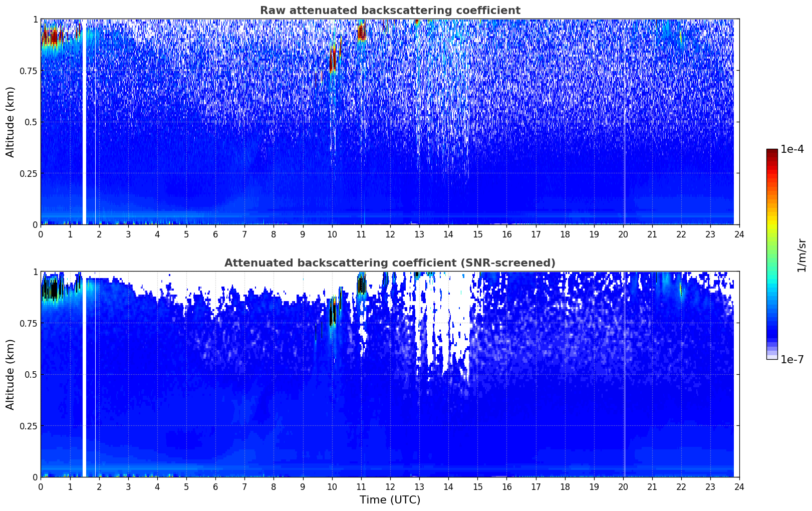The height and width of the screenshot is (511, 812).
Task: Click the 0.75 altitude tick on the SNR-screened plot
Action: (x=27, y=323)
